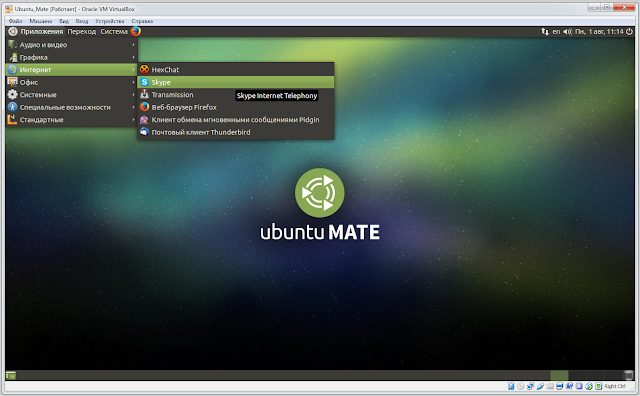Click VirtualBox mouse integration indicator
The height and width of the screenshot is (396, 640).
point(589,386)
